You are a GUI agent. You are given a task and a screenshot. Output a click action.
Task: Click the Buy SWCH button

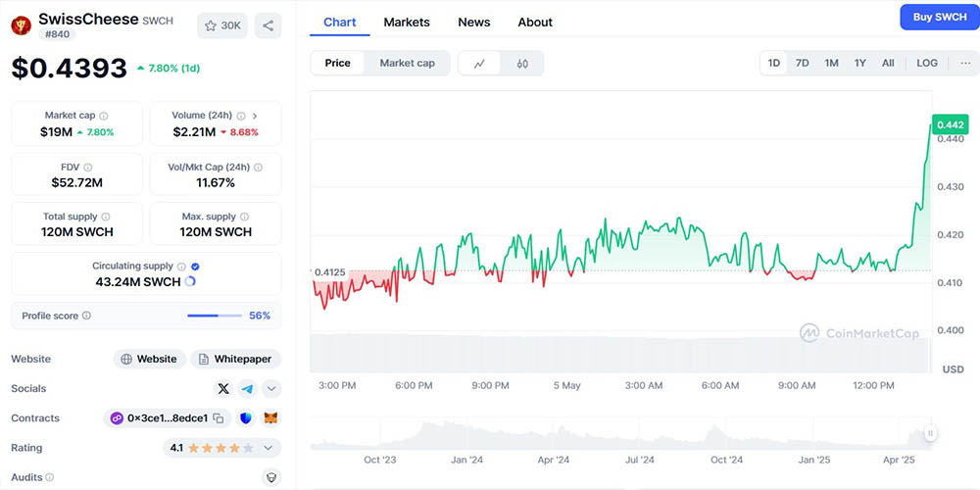[x=940, y=18]
